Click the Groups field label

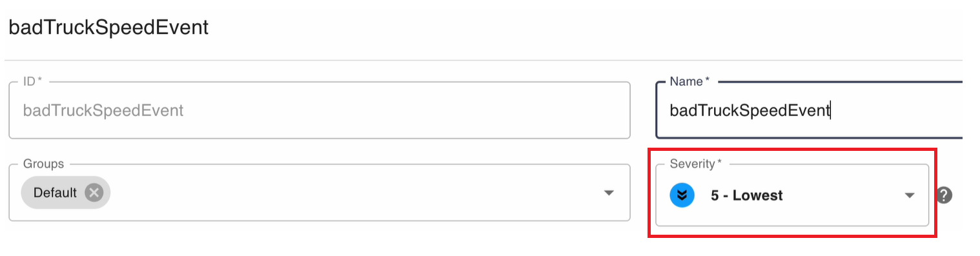click(43, 164)
